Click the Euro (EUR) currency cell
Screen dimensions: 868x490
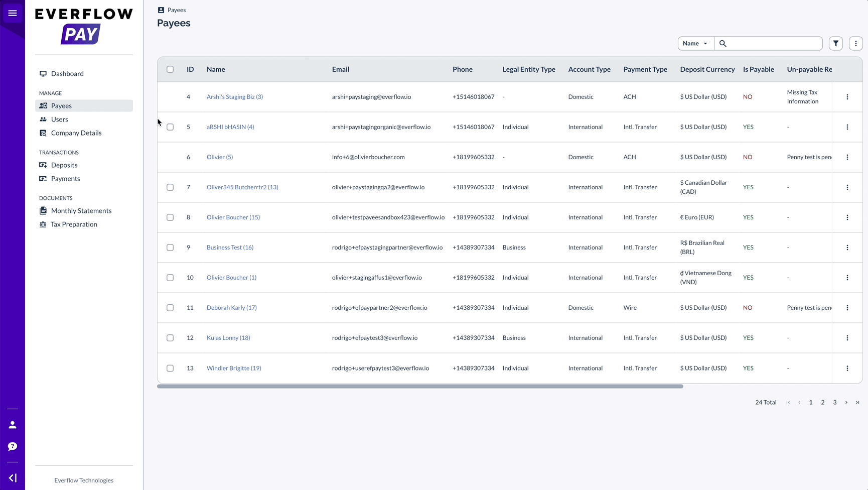tap(697, 217)
